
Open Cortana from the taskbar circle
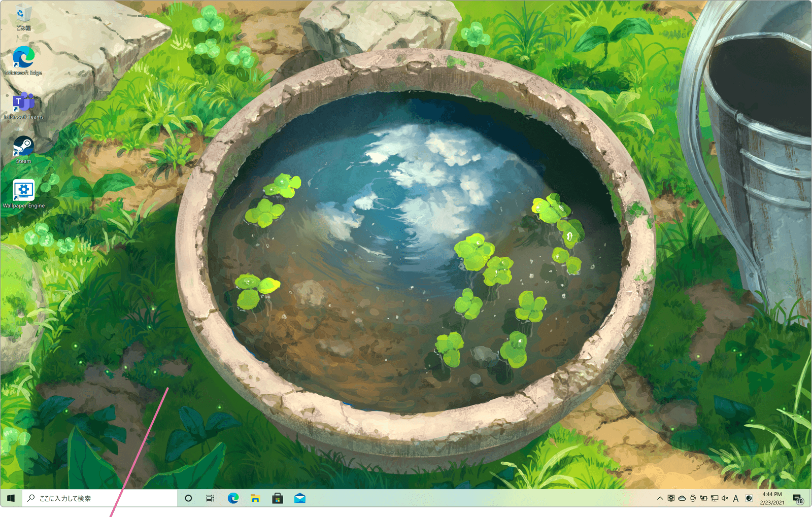pyautogui.click(x=188, y=498)
